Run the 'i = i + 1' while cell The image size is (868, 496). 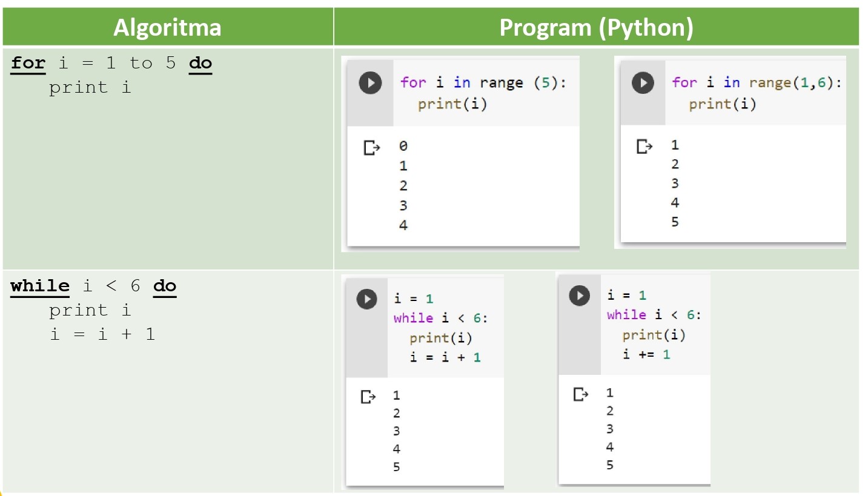366,299
